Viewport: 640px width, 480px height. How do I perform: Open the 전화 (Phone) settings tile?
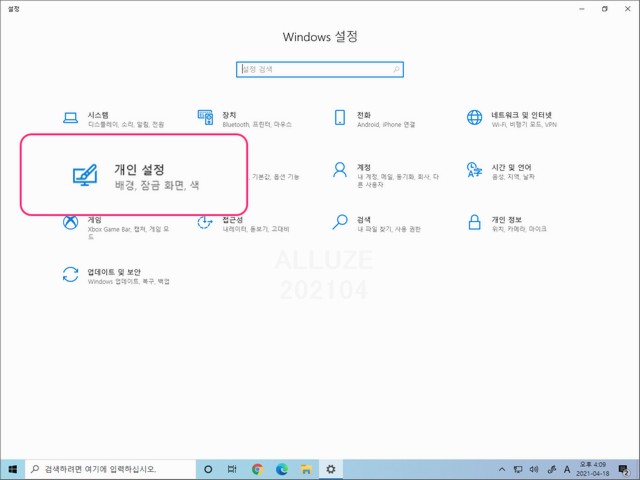pyautogui.click(x=375, y=119)
